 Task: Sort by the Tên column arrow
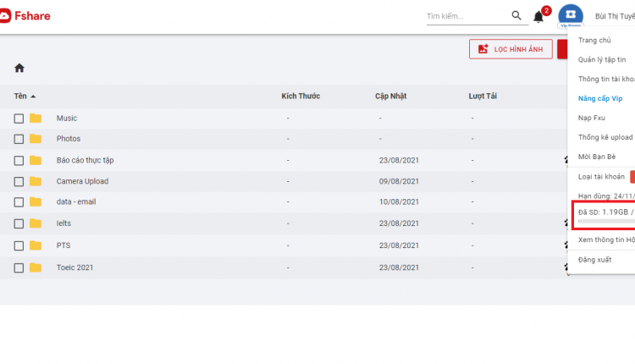click(33, 97)
